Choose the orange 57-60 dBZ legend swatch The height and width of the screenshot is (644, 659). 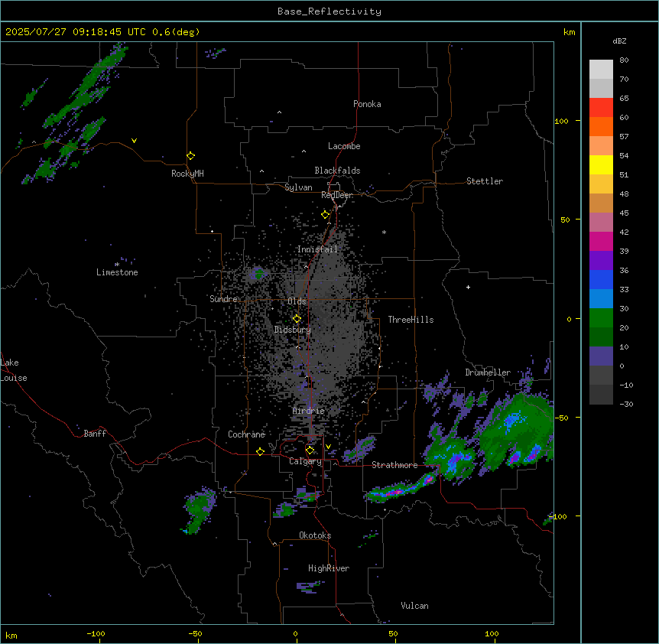(601, 126)
